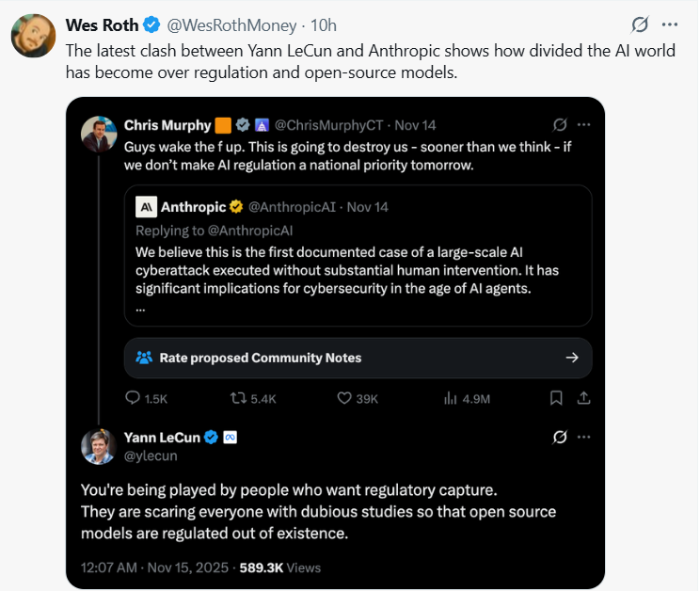Viewport: 700px width, 591px height.
Task: Click Wes Roth's profile avatar
Action: (x=31, y=36)
